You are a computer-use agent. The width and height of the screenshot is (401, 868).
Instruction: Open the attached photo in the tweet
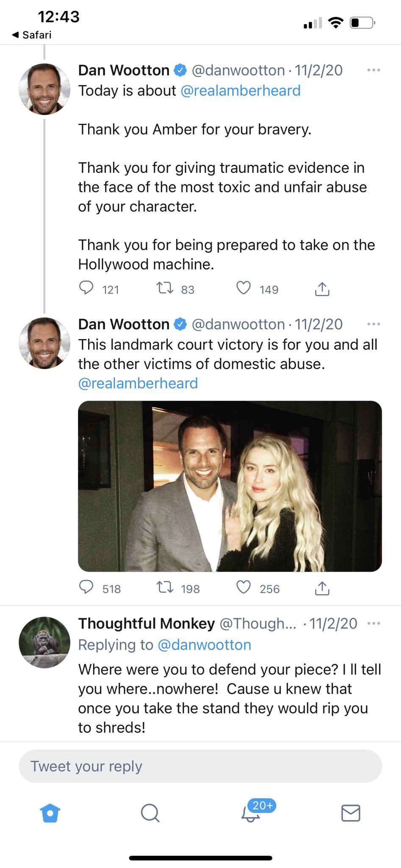tap(230, 486)
